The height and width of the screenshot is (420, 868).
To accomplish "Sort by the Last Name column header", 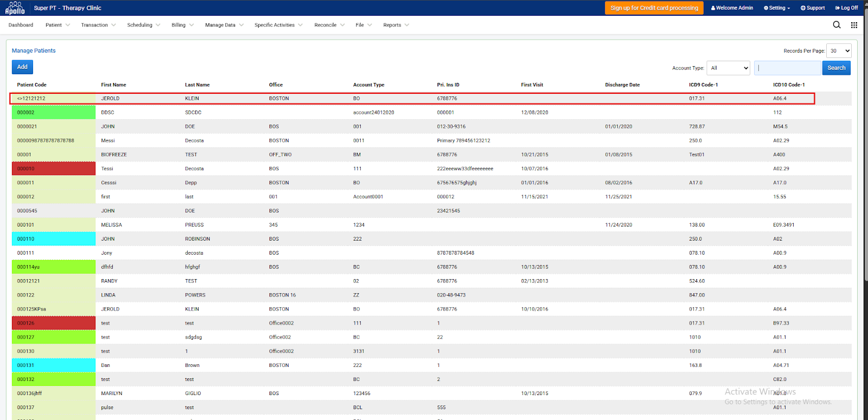I will click(x=197, y=85).
